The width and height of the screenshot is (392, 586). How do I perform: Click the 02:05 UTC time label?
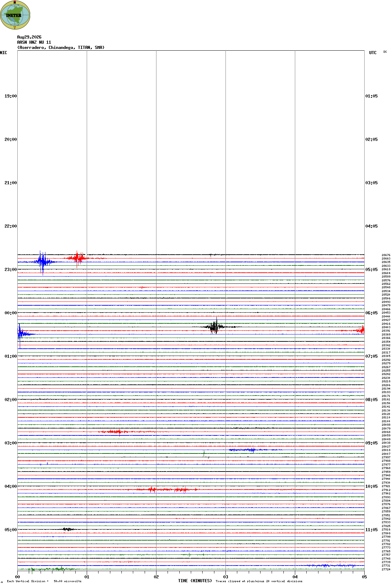(x=372, y=139)
